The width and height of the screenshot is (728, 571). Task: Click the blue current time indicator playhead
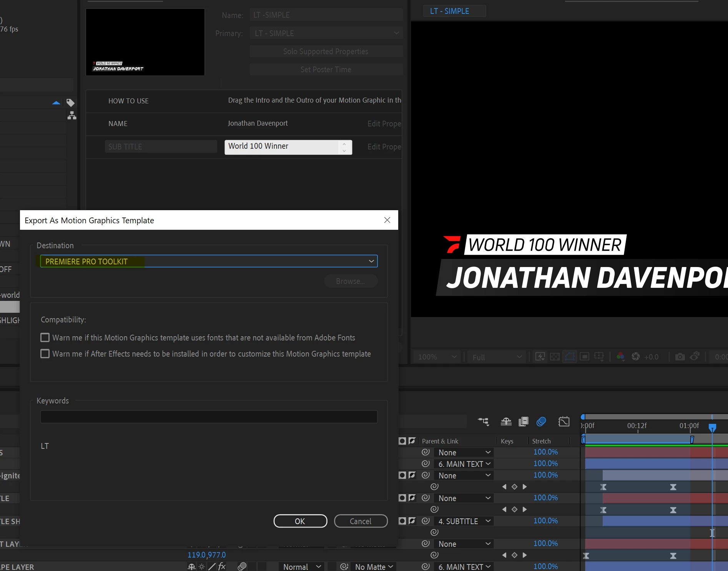tap(712, 428)
